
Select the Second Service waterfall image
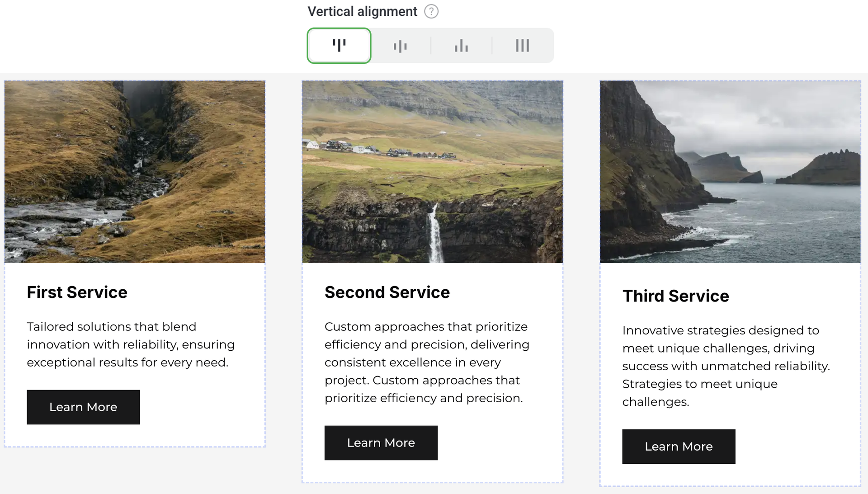432,172
